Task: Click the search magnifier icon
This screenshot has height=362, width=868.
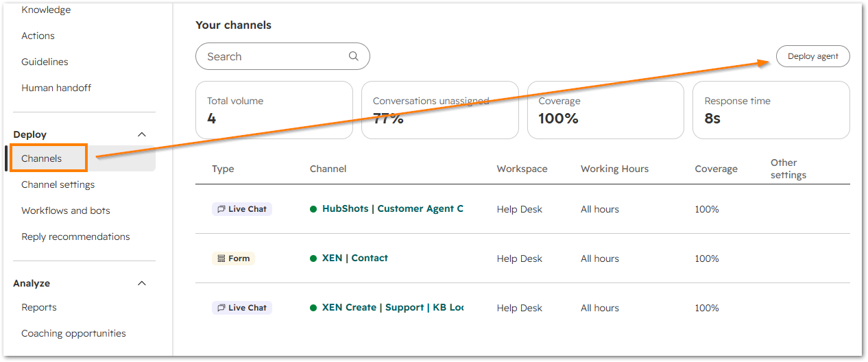Action: click(x=354, y=56)
